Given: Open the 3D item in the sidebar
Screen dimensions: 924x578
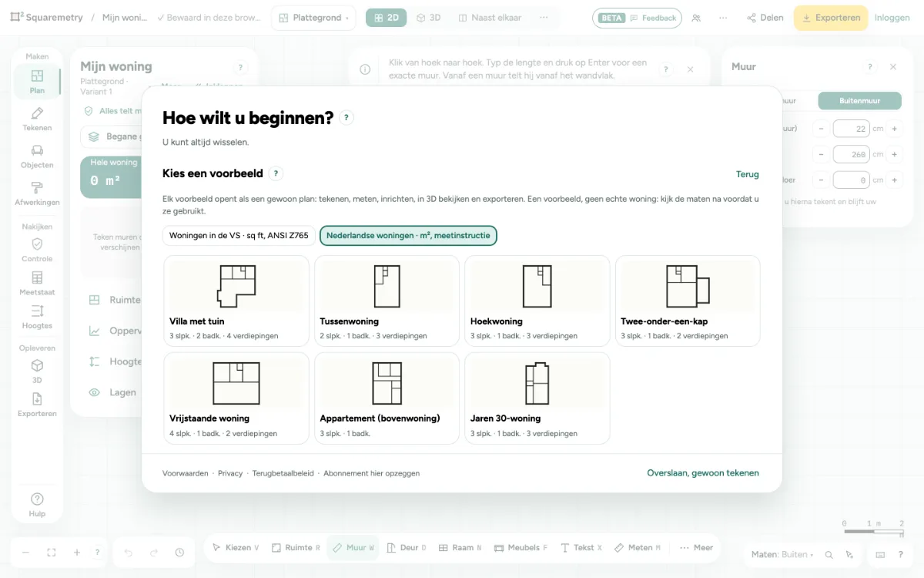Looking at the screenshot, I should point(37,371).
